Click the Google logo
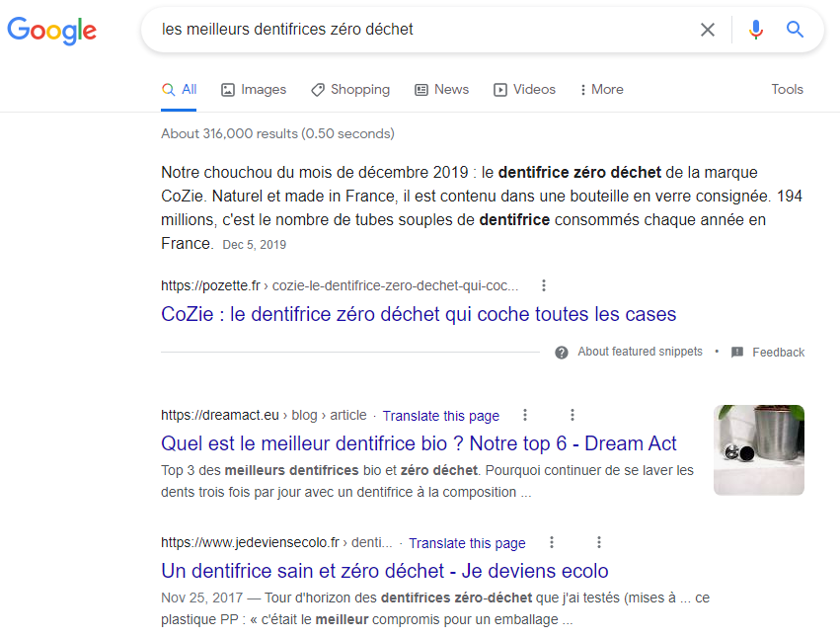 pyautogui.click(x=52, y=31)
